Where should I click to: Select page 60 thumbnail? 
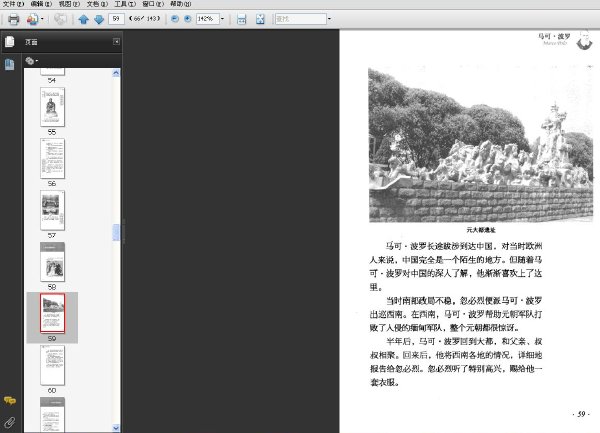coord(52,365)
